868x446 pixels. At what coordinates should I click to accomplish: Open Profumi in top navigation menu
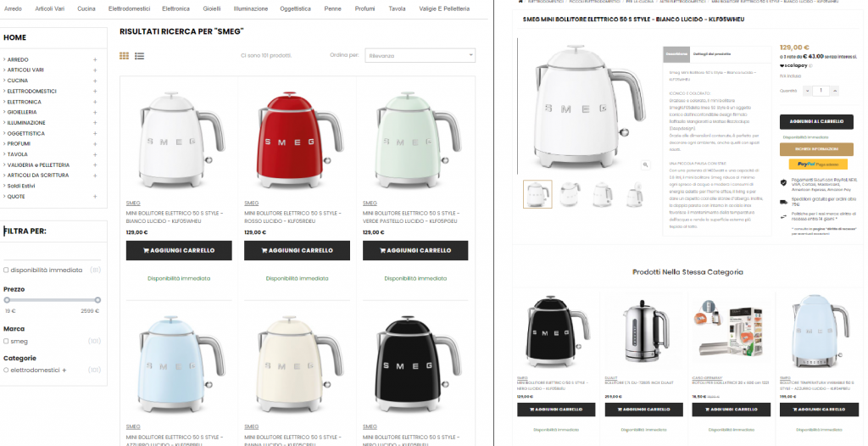pyautogui.click(x=364, y=8)
